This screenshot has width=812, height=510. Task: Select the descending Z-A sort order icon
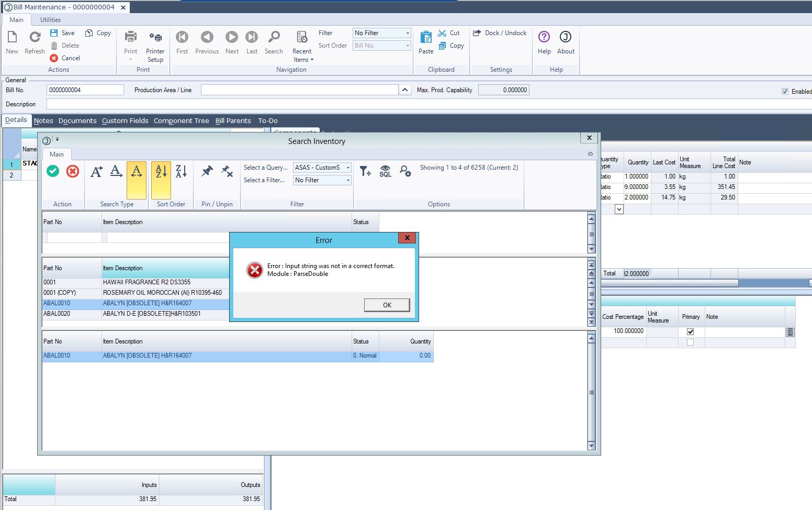(x=181, y=171)
